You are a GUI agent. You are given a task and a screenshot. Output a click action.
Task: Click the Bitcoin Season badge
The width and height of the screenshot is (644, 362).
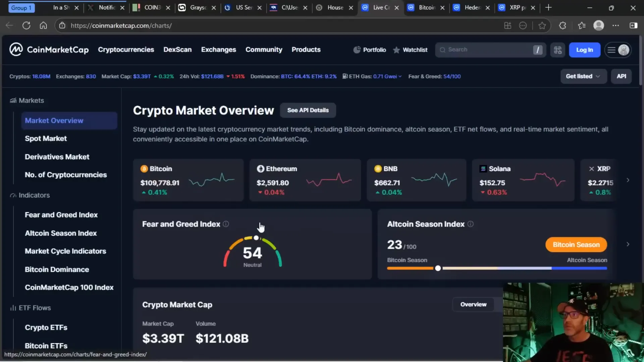[x=576, y=245]
